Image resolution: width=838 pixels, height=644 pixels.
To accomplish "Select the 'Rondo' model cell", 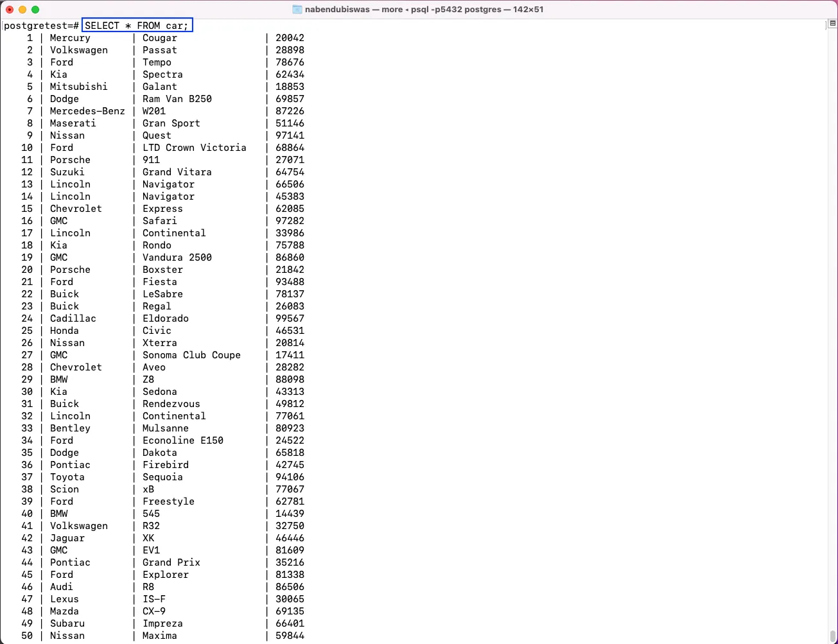I will click(157, 245).
